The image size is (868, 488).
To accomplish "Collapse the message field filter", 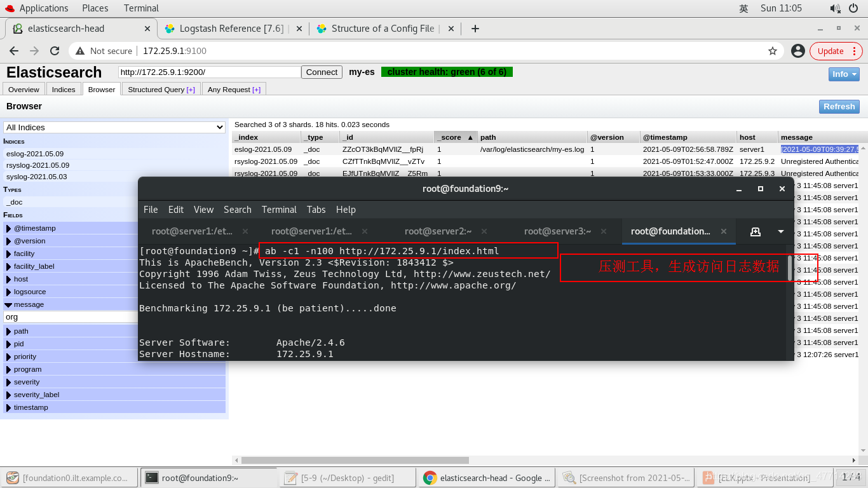I will click(114, 304).
